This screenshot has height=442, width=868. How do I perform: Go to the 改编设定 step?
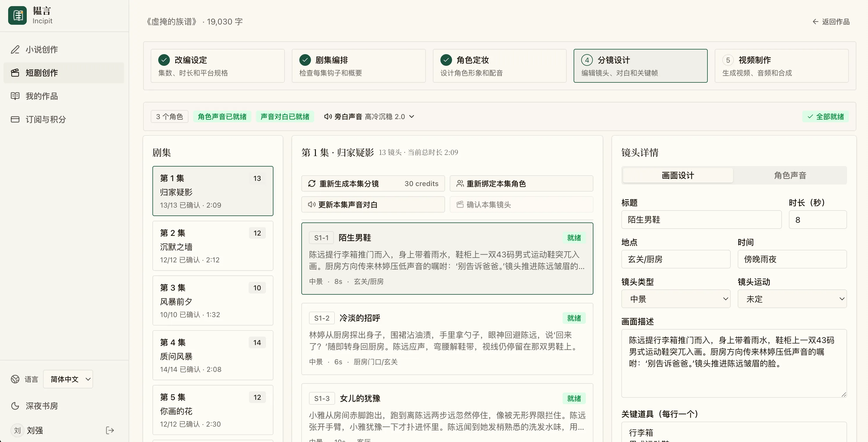218,66
